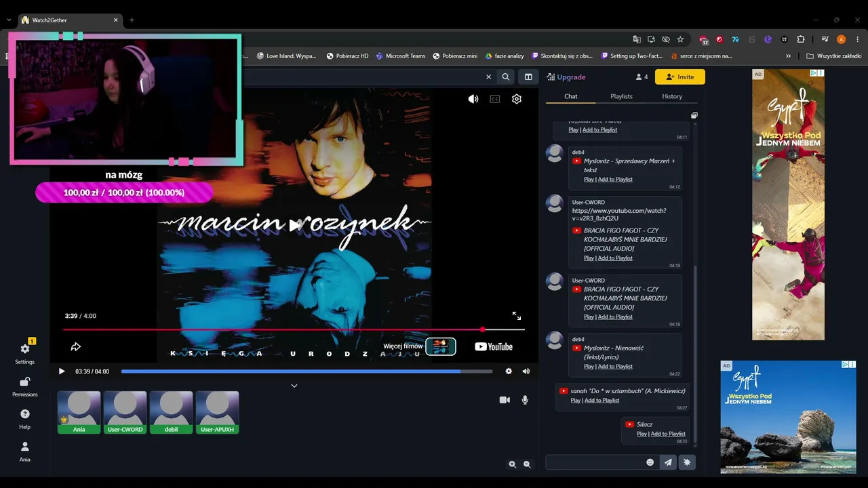Play Myslovitz - Sprzedawcy Marzeń from chat
The image size is (868, 488).
click(589, 180)
